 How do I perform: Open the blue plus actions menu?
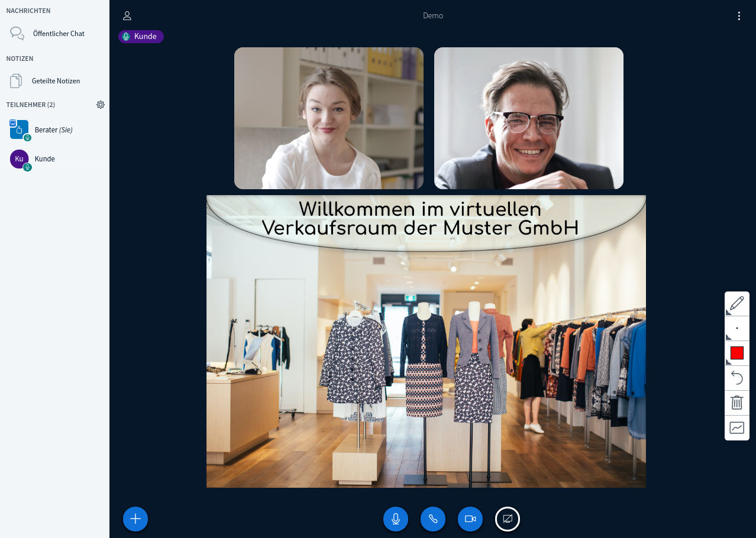[x=135, y=519]
